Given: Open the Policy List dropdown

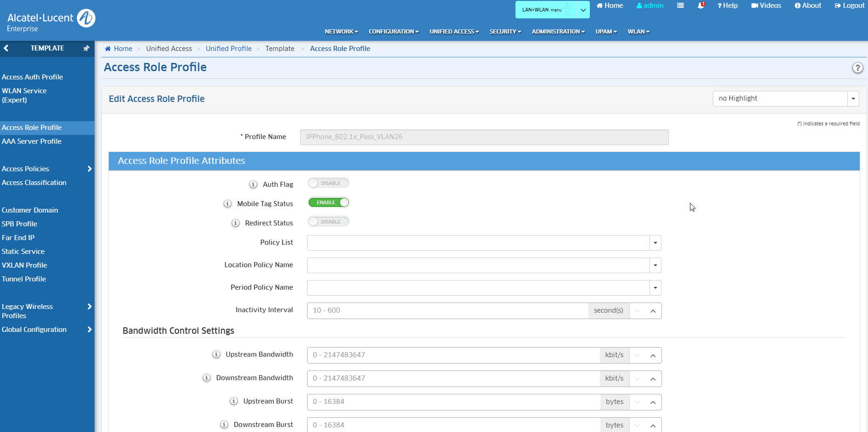Looking at the screenshot, I should pyautogui.click(x=655, y=243).
